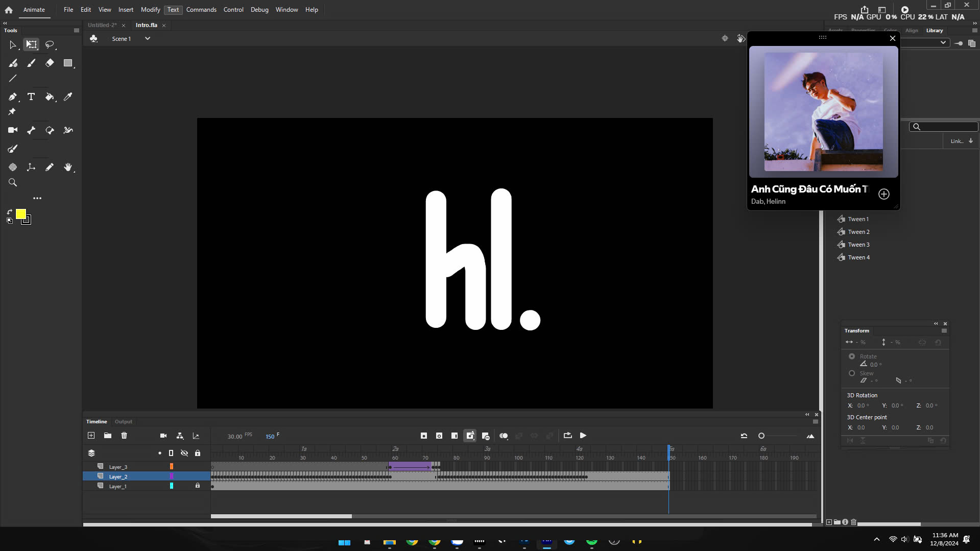
Task: Play the timeline animation
Action: pos(583,436)
